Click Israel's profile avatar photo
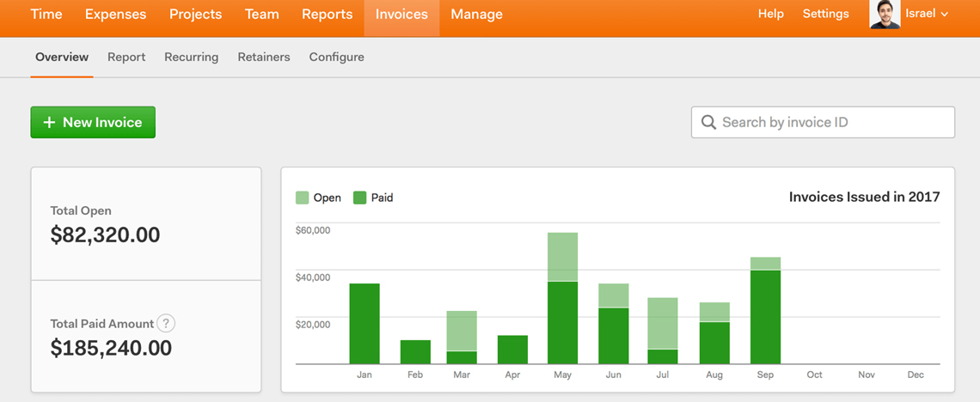 click(885, 14)
